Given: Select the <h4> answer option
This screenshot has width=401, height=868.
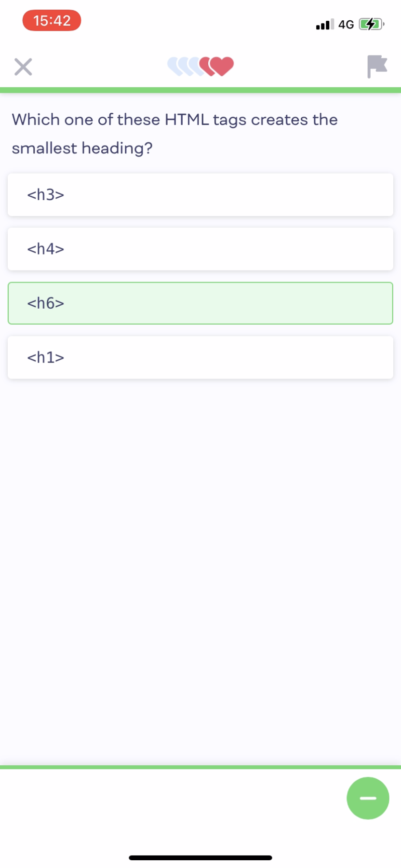Looking at the screenshot, I should 200,249.
